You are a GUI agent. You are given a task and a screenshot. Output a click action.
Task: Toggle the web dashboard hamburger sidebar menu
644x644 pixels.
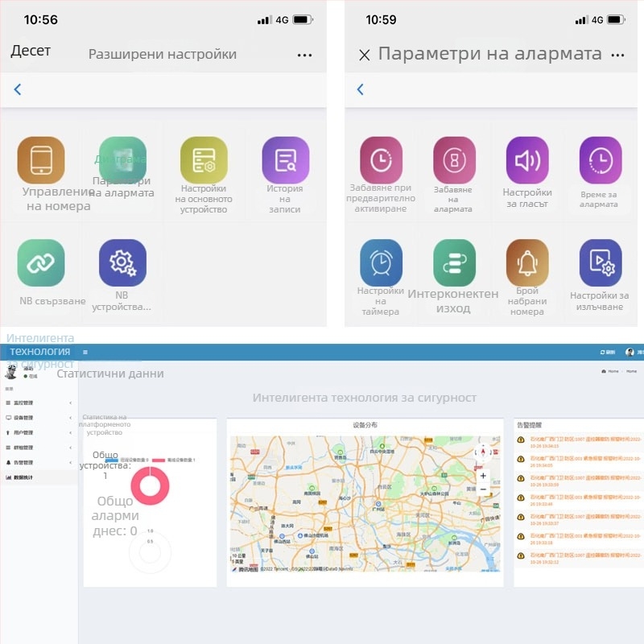point(85,353)
